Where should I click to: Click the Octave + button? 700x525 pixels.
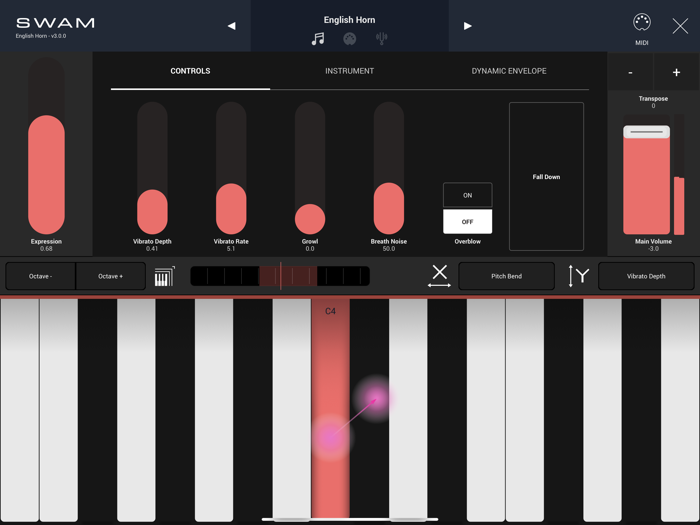tap(111, 276)
